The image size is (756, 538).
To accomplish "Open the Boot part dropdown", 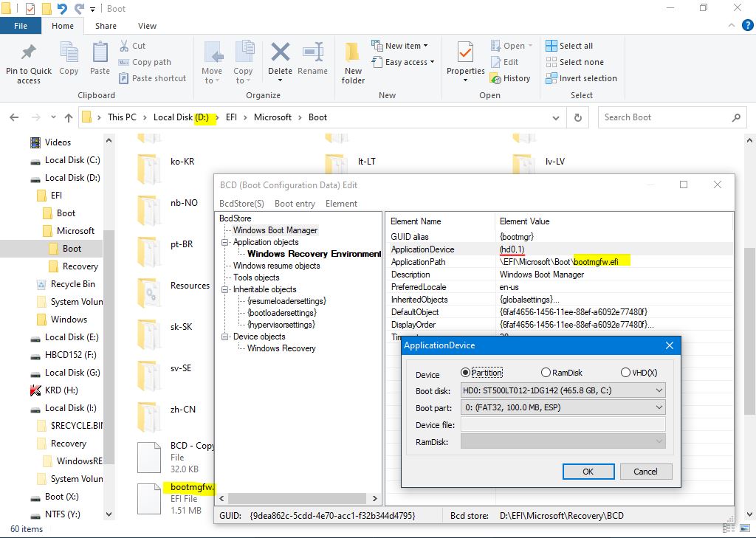I will click(563, 407).
